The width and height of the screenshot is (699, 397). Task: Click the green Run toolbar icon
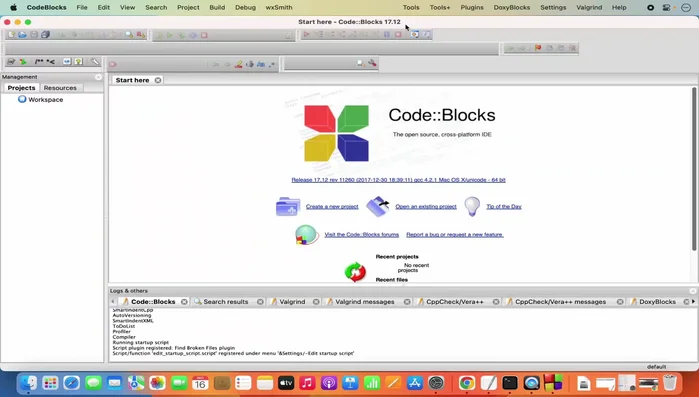[x=170, y=35]
